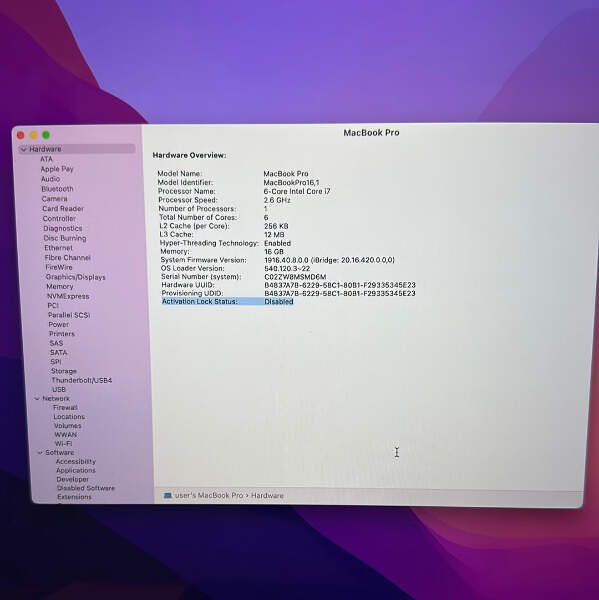Collapse the Hardware section chevron

pos(24,149)
